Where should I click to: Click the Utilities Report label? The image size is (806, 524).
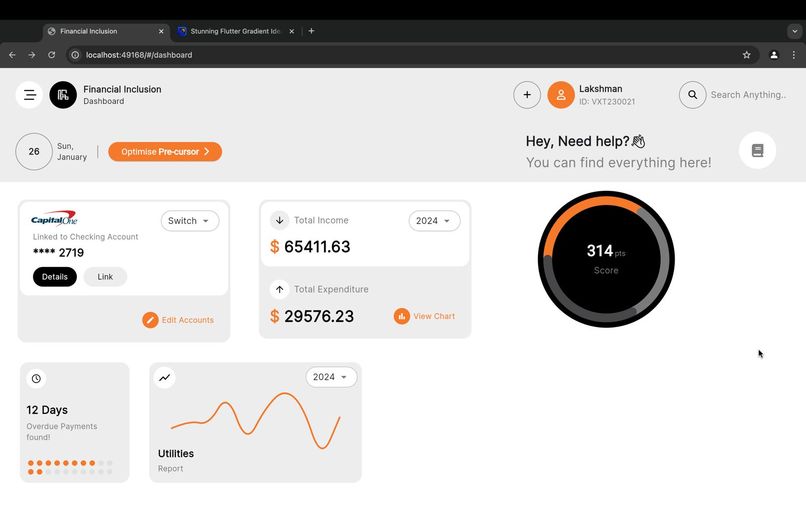[176, 460]
